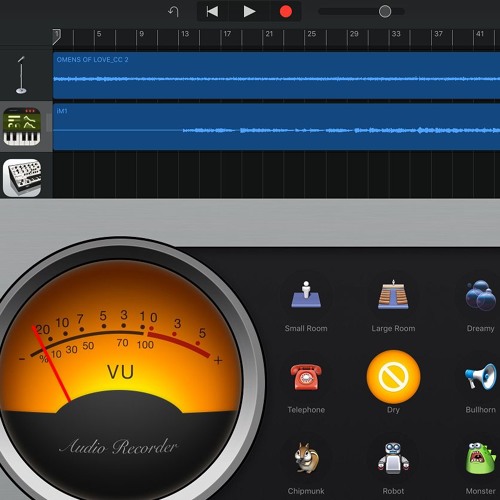Click the Robot label
This screenshot has height=500, width=500.
tap(393, 491)
